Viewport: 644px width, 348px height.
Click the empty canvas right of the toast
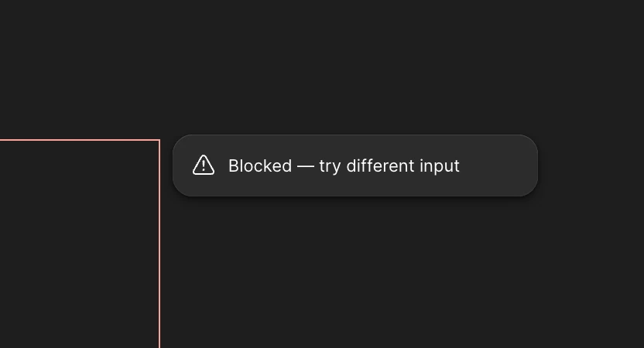(591, 165)
